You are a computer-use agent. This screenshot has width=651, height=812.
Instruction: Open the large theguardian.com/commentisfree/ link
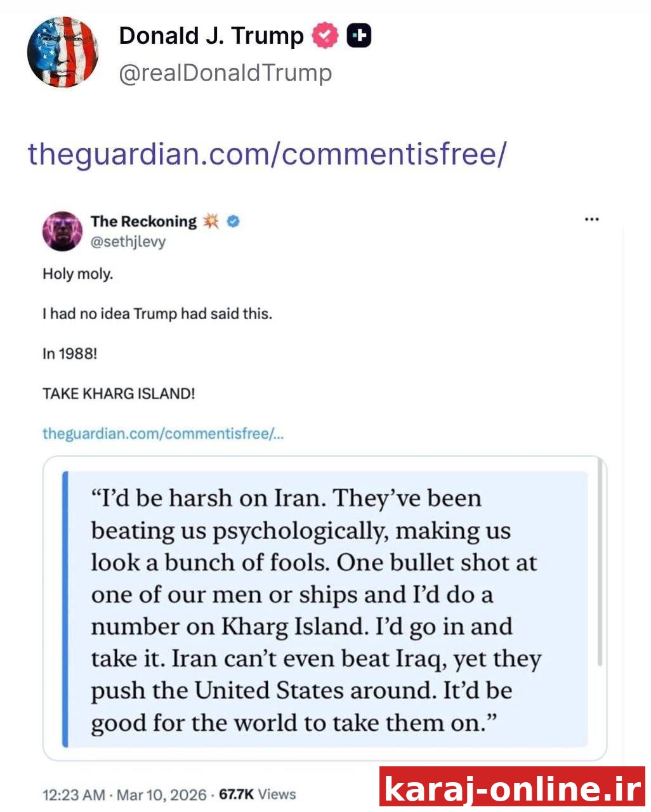click(x=267, y=153)
